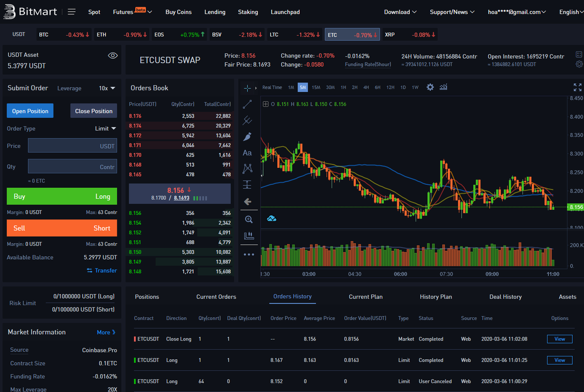
Task: Open the Staking page
Action: pos(248,12)
